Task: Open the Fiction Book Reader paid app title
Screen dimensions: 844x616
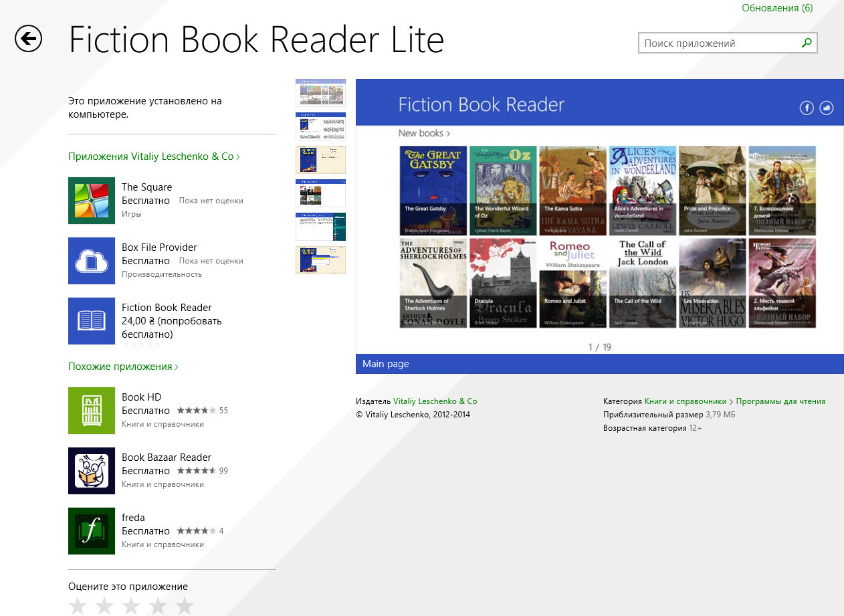Action: point(167,308)
